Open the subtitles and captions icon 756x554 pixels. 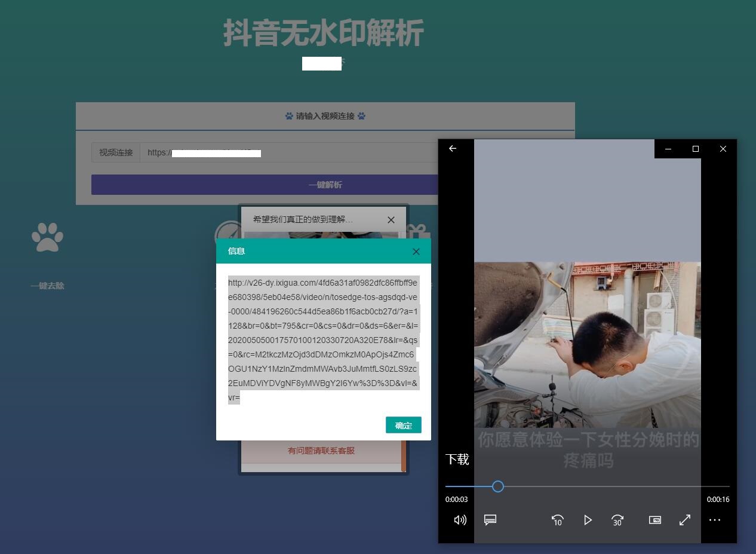click(x=490, y=520)
